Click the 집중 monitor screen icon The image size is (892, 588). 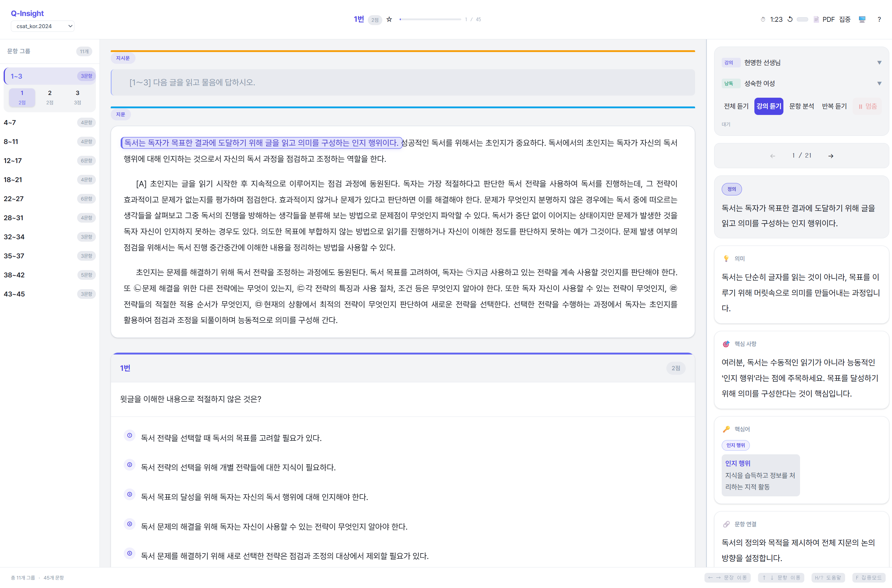pos(862,19)
